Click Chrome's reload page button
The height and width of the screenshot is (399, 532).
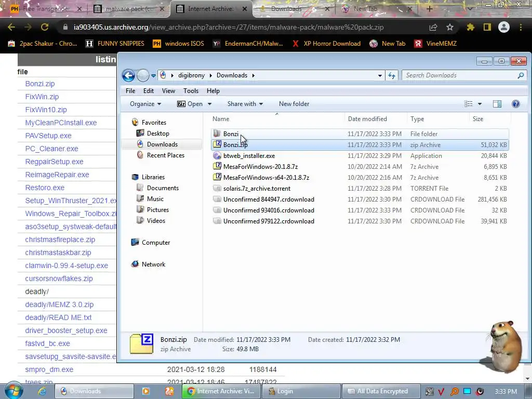pos(45,27)
